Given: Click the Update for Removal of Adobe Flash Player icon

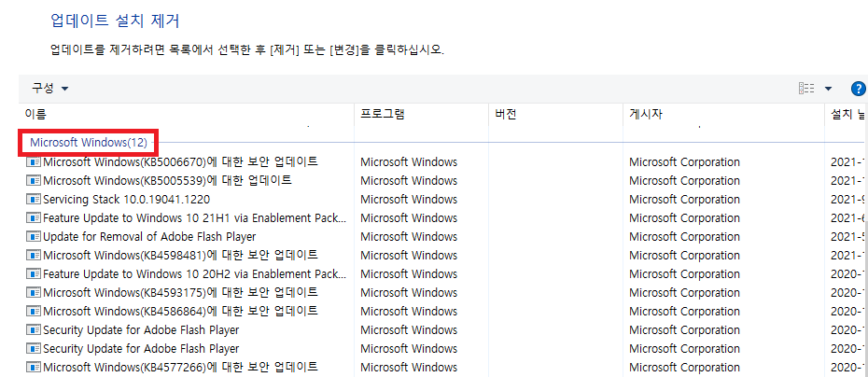Looking at the screenshot, I should [x=34, y=237].
